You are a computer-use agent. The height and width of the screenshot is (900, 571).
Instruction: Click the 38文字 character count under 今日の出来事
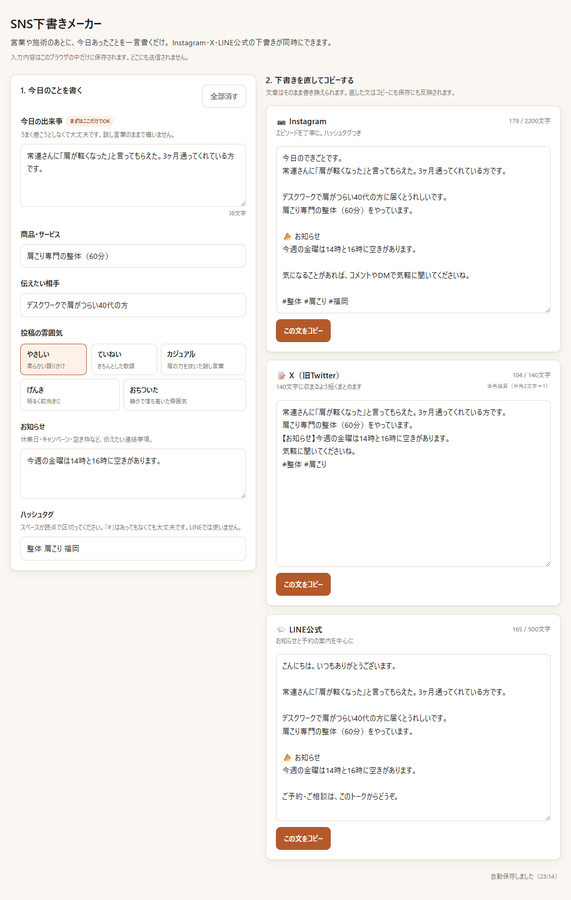pos(237,214)
